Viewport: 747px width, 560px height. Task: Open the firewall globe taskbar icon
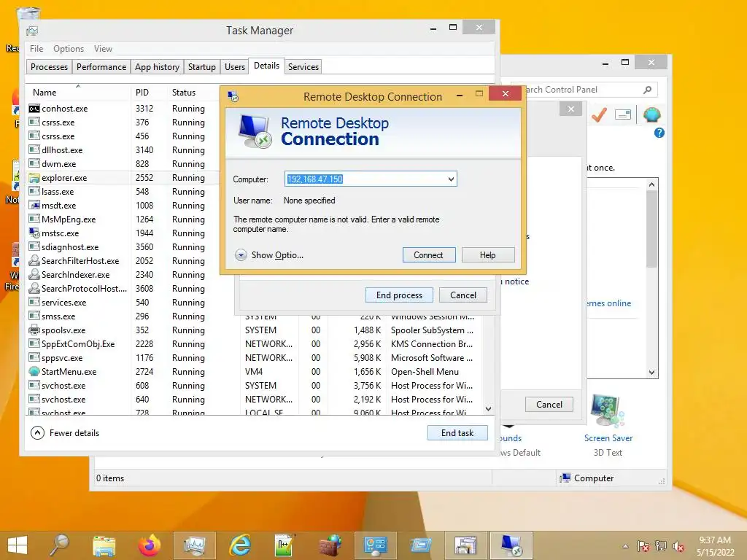click(330, 545)
